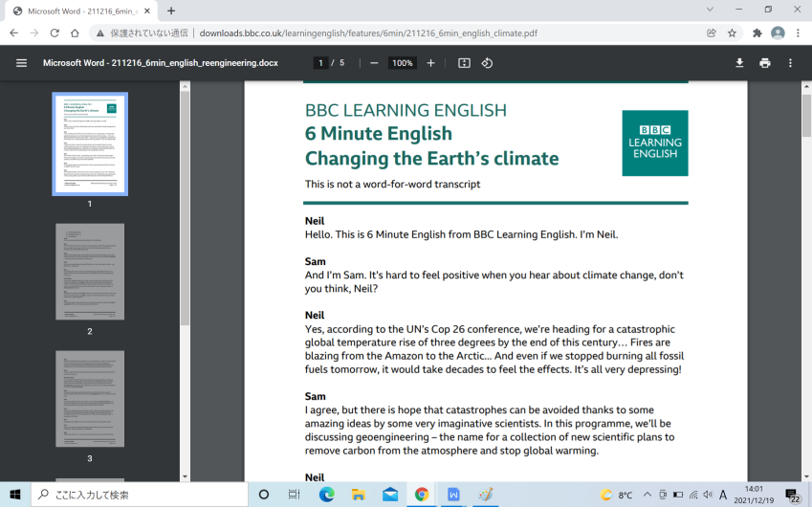
Task: Open Cortana circle icon
Action: 264,495
